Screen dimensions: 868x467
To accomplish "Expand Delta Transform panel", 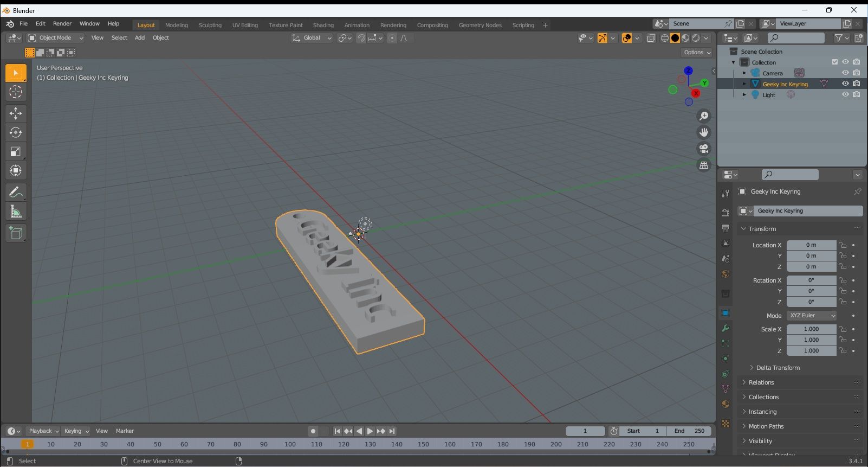I will (x=778, y=368).
